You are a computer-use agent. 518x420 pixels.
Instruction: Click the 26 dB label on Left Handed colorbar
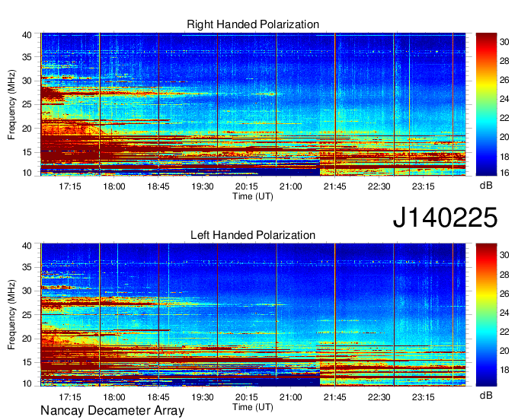coord(504,294)
